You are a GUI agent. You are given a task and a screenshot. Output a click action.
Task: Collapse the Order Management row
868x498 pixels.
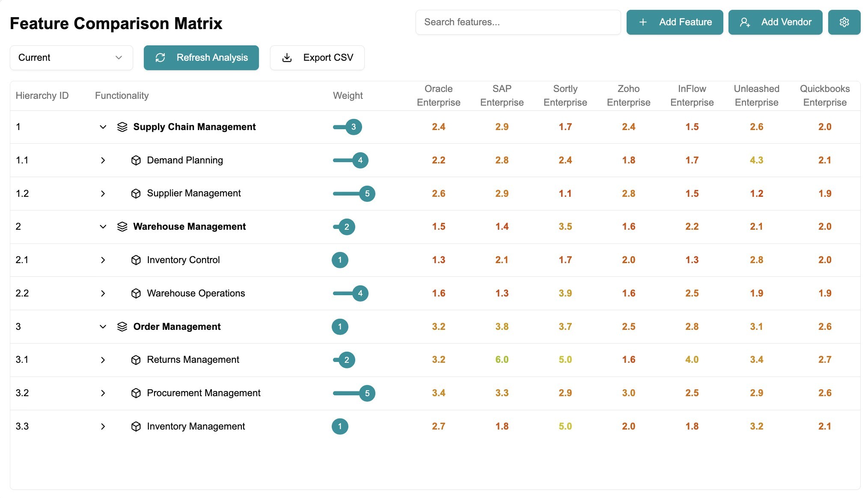[103, 327]
